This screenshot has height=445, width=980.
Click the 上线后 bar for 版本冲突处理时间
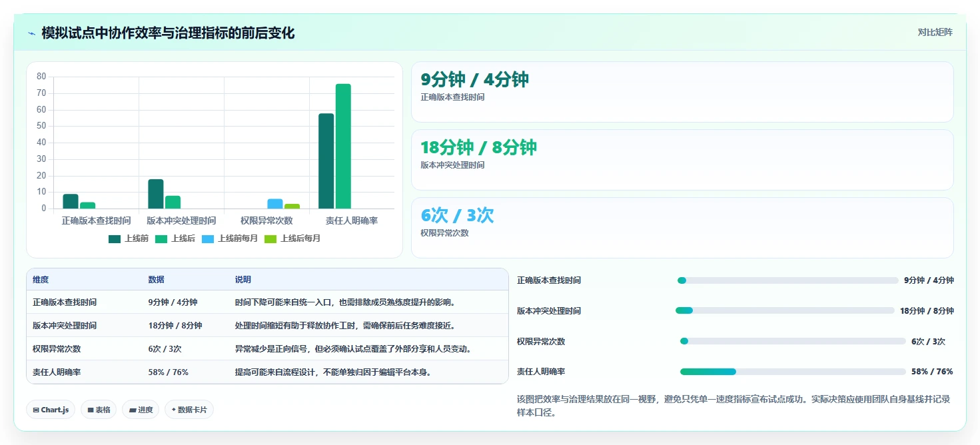click(173, 203)
